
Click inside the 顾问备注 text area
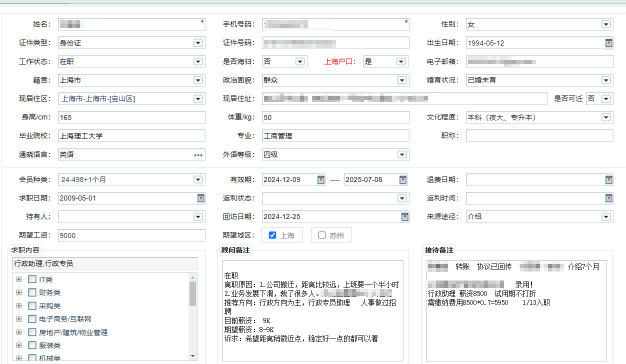pyautogui.click(x=312, y=310)
